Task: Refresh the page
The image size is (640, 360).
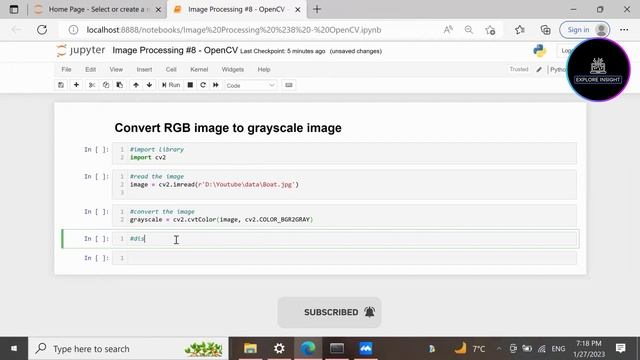Action: [x=42, y=29]
